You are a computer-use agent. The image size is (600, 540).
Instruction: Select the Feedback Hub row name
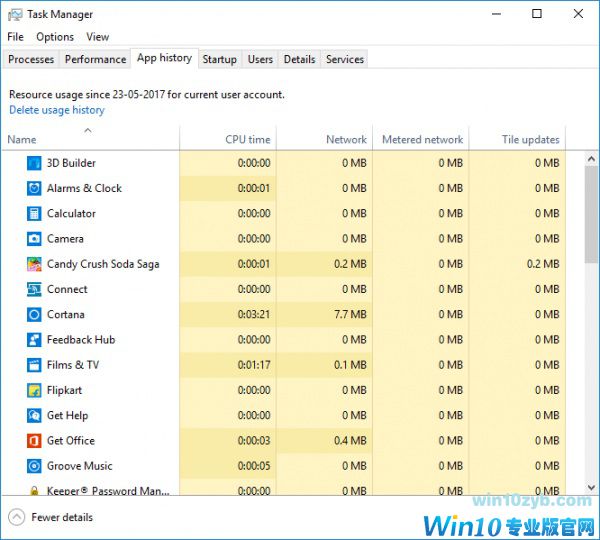point(81,340)
